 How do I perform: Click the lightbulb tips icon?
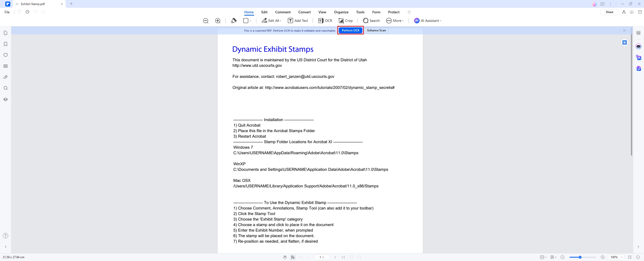(x=409, y=12)
